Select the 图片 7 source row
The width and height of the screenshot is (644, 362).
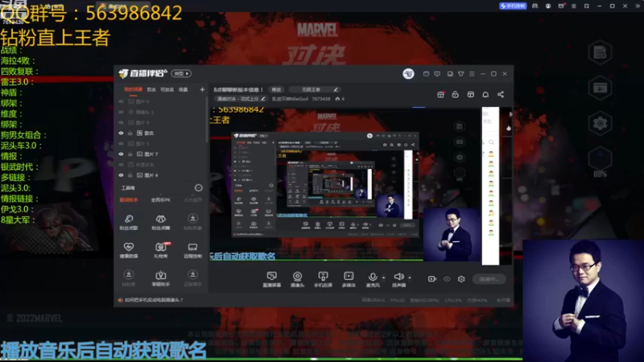click(x=162, y=154)
